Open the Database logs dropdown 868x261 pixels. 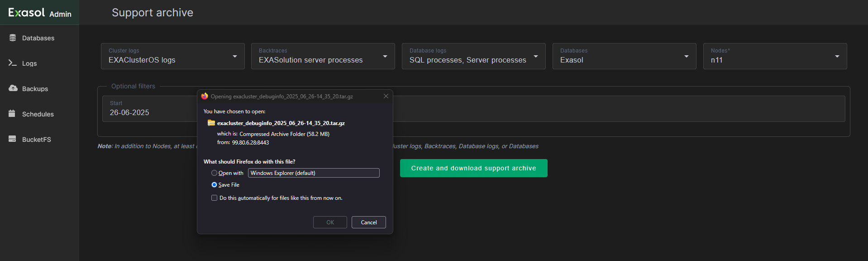click(x=474, y=56)
